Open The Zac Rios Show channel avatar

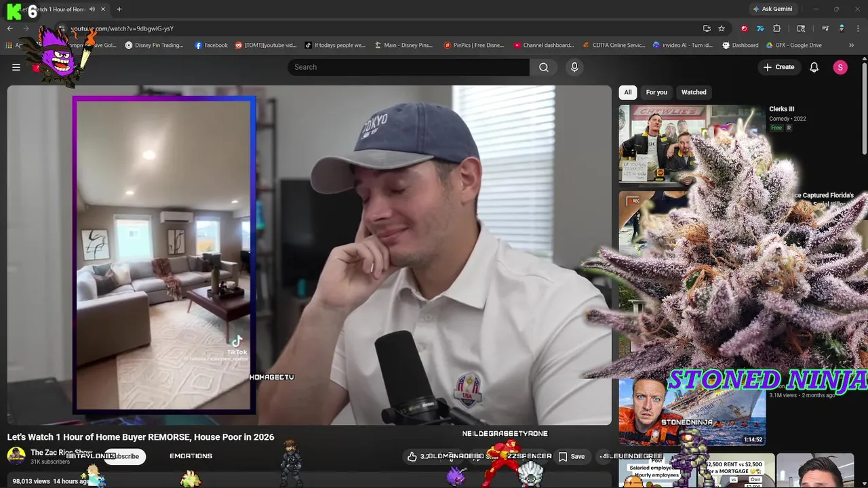tap(16, 456)
